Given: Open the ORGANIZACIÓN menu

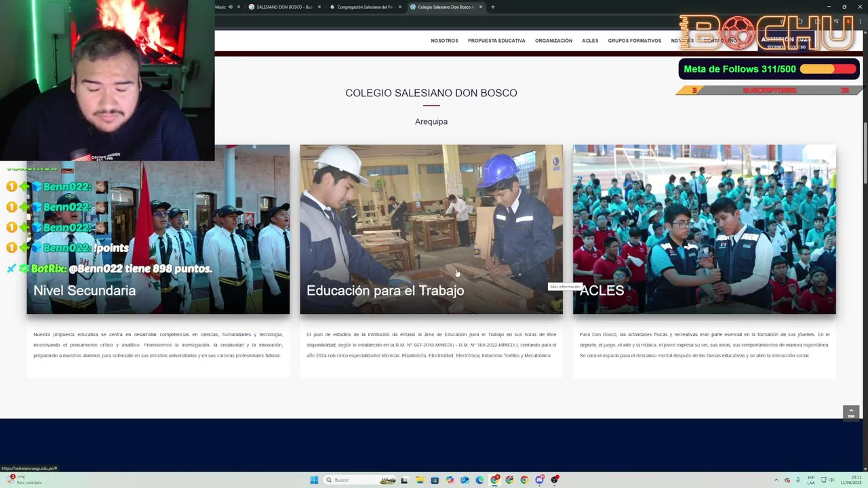Looking at the screenshot, I should 553,41.
